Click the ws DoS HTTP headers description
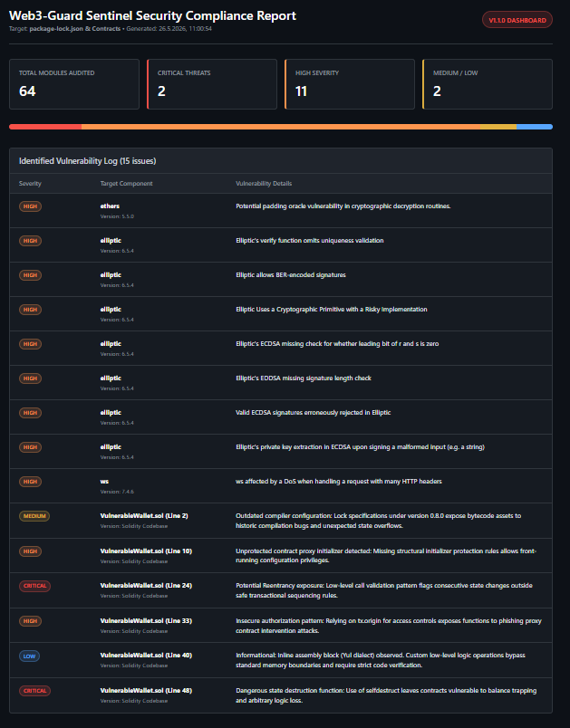The image size is (570, 728). pos(339,482)
